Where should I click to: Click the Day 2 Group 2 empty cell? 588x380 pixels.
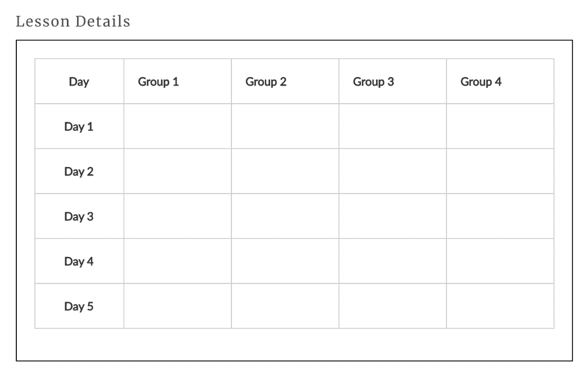(x=285, y=171)
